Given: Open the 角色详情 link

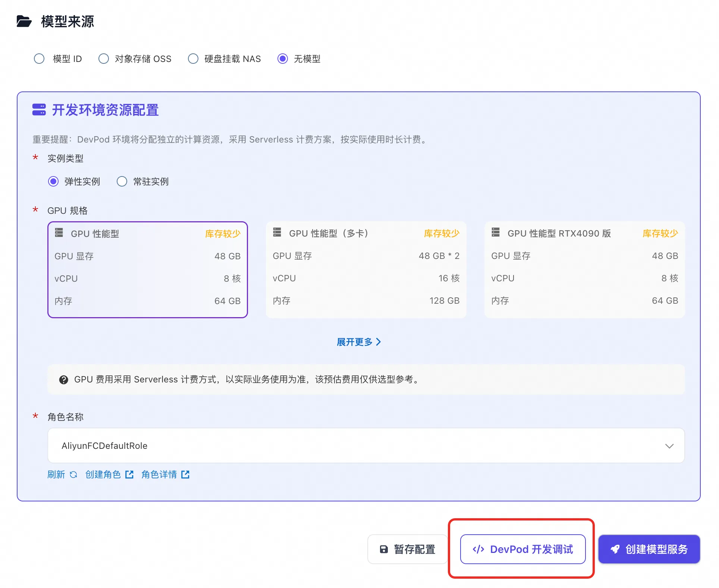Looking at the screenshot, I should coord(159,475).
